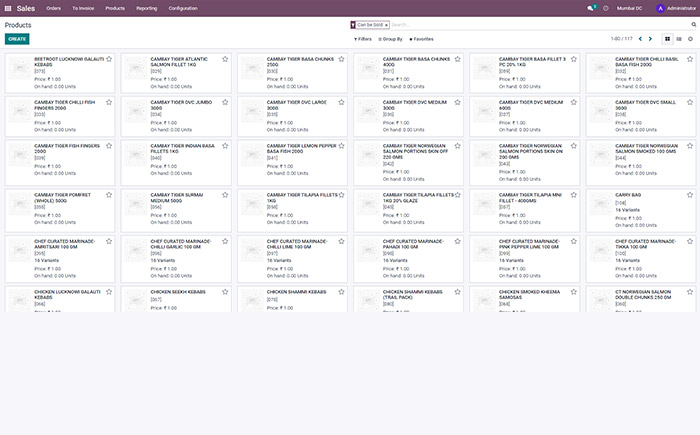Image resolution: width=700 pixels, height=435 pixels.
Task: Open the Administrator user menu
Action: pyautogui.click(x=676, y=8)
